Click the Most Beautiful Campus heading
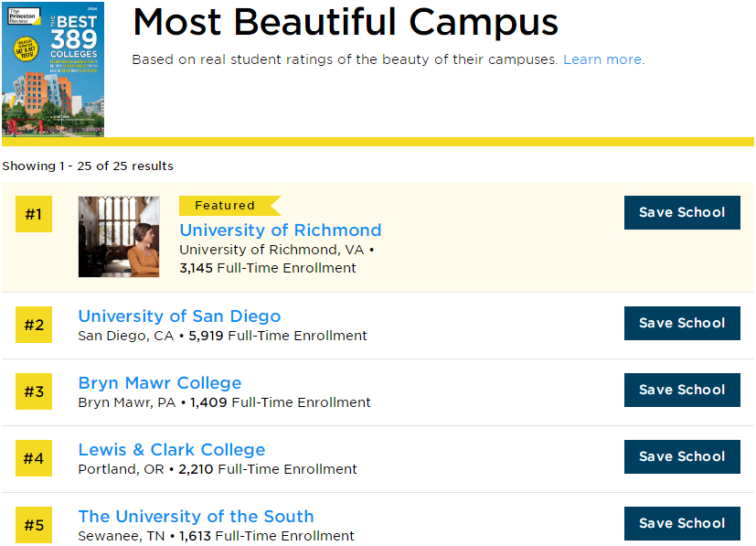This screenshot has width=756, height=546. point(346,22)
